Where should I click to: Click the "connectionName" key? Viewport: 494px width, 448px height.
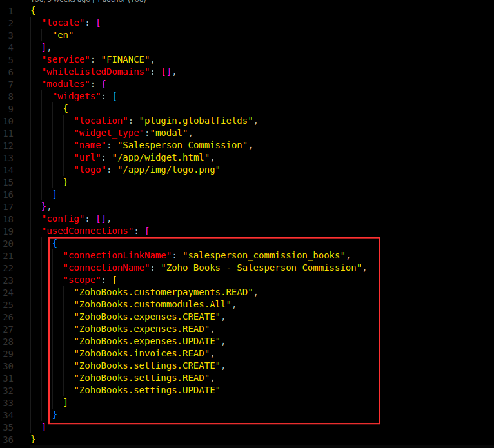106,268
